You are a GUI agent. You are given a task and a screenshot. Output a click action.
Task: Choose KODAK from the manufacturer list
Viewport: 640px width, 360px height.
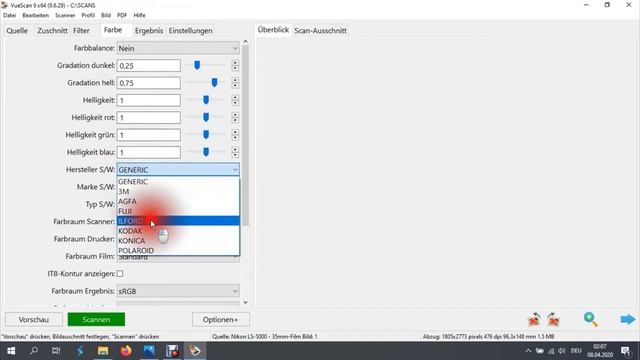(x=178, y=231)
